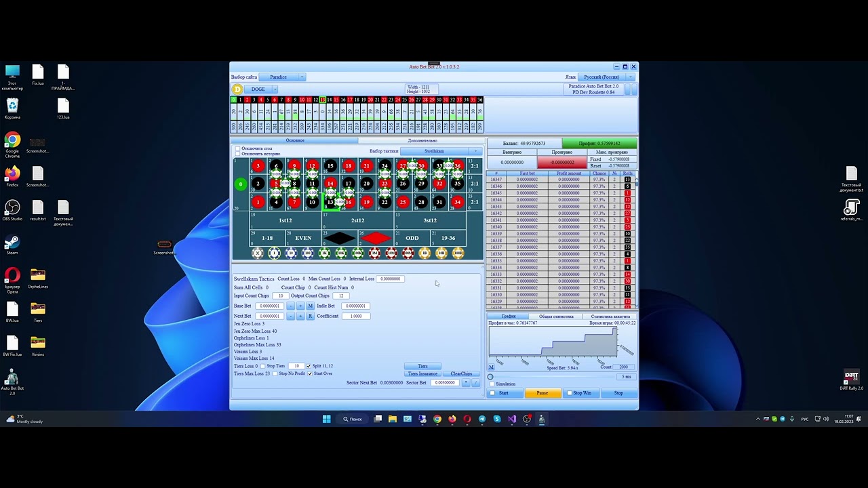
Task: Select the 100 value blue chip
Action: click(x=307, y=253)
